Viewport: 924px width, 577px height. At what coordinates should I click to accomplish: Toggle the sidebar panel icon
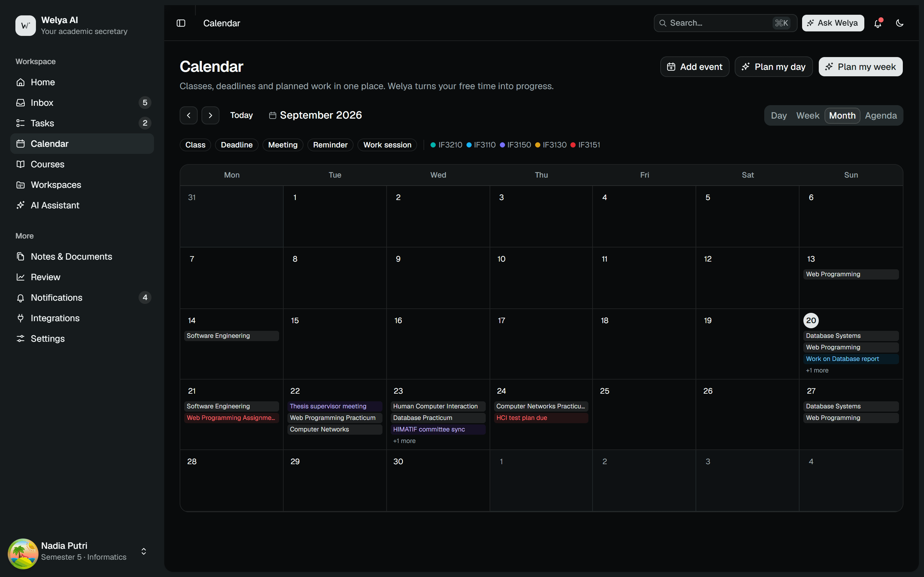coord(181,23)
